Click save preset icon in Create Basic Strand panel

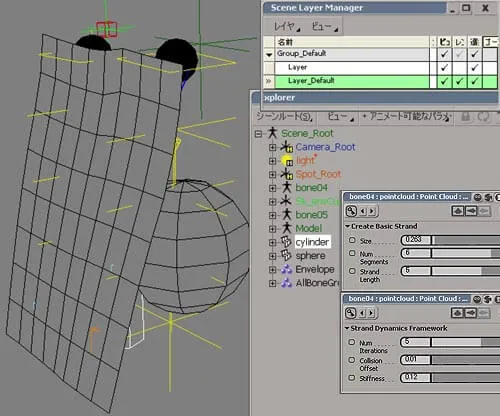471,211
